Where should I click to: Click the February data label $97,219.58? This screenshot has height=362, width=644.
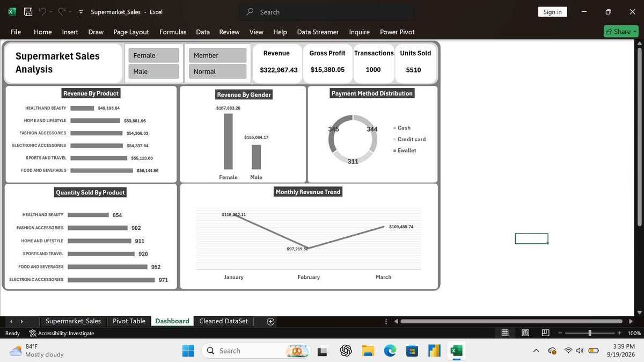(x=297, y=249)
